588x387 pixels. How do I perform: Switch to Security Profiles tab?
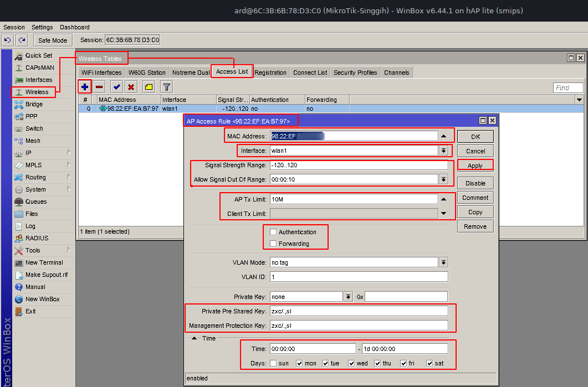(x=355, y=73)
